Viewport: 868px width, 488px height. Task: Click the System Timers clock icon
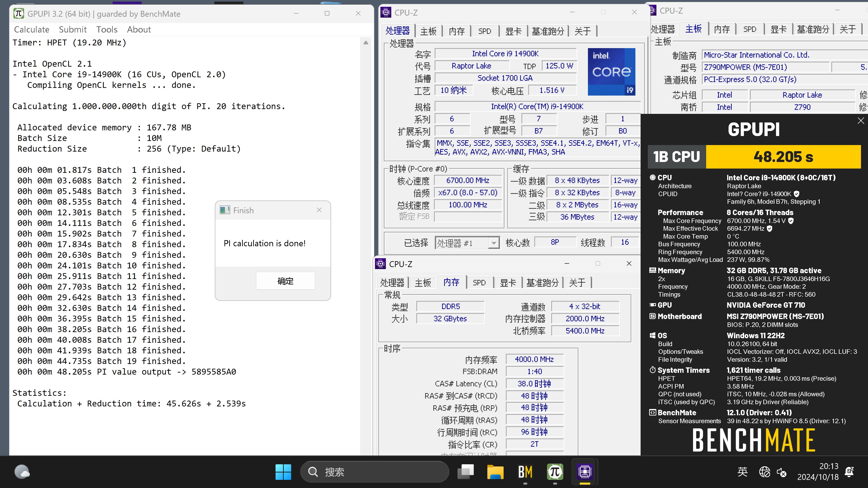click(x=653, y=370)
